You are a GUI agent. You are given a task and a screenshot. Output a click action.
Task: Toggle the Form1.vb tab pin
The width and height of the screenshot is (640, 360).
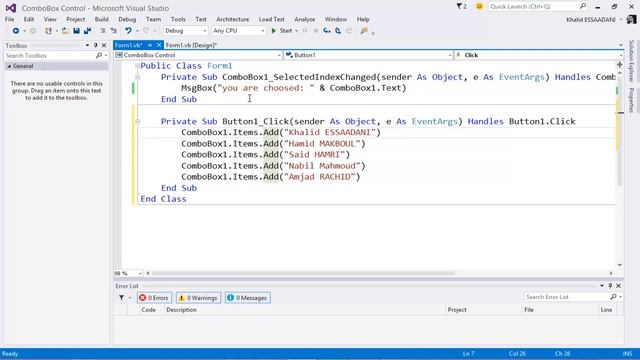tap(150, 45)
